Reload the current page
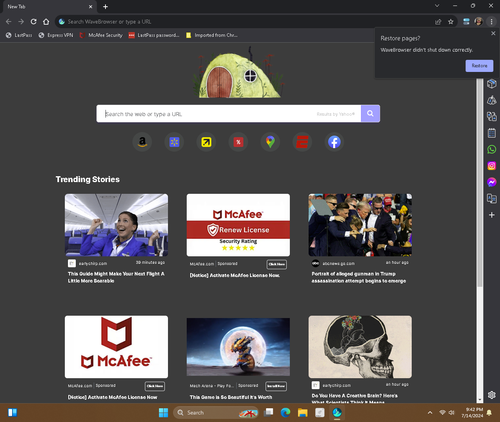This screenshot has width=500, height=422. tap(33, 22)
